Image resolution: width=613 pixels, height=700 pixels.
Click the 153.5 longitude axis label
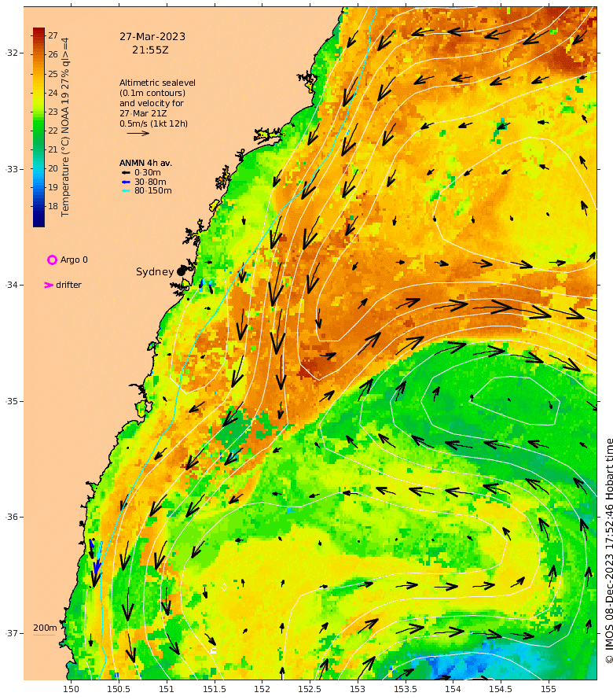point(405,689)
